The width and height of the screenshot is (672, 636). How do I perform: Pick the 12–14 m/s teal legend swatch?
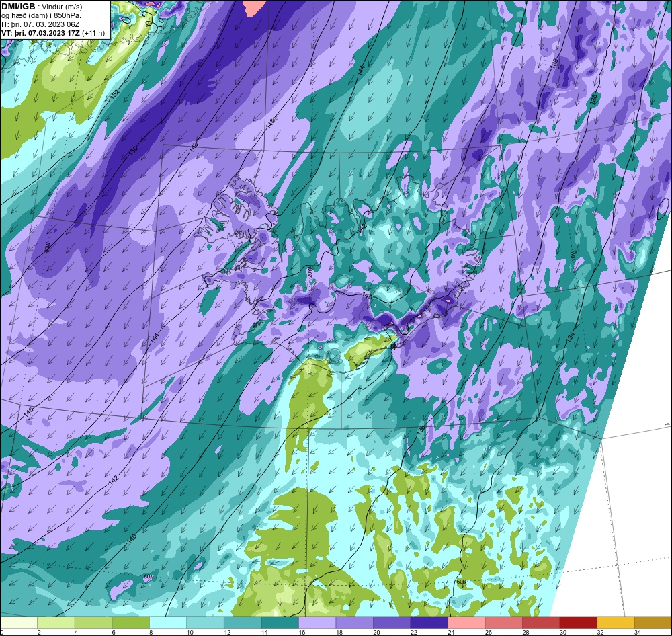(243, 623)
